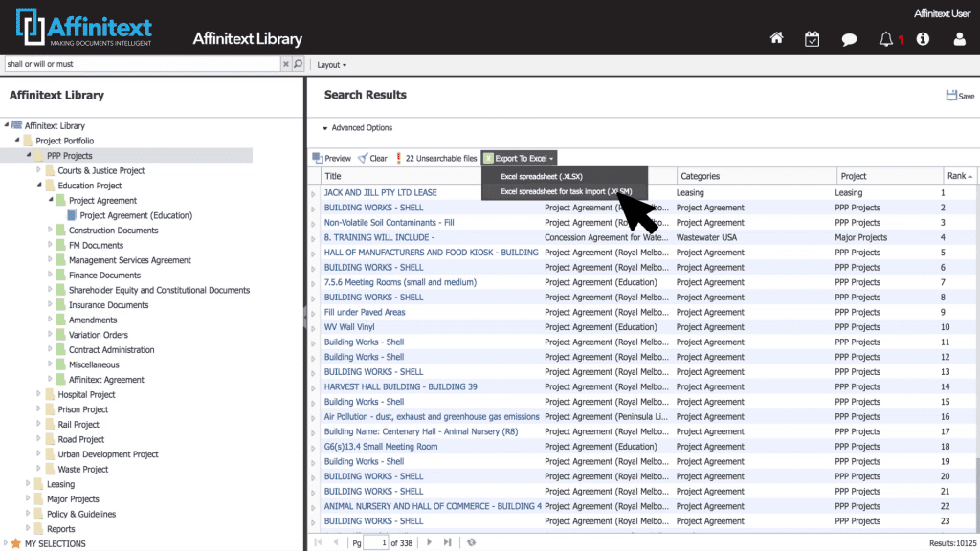Go to the first page button
Viewport: 980px width, 551px height.
point(318,542)
